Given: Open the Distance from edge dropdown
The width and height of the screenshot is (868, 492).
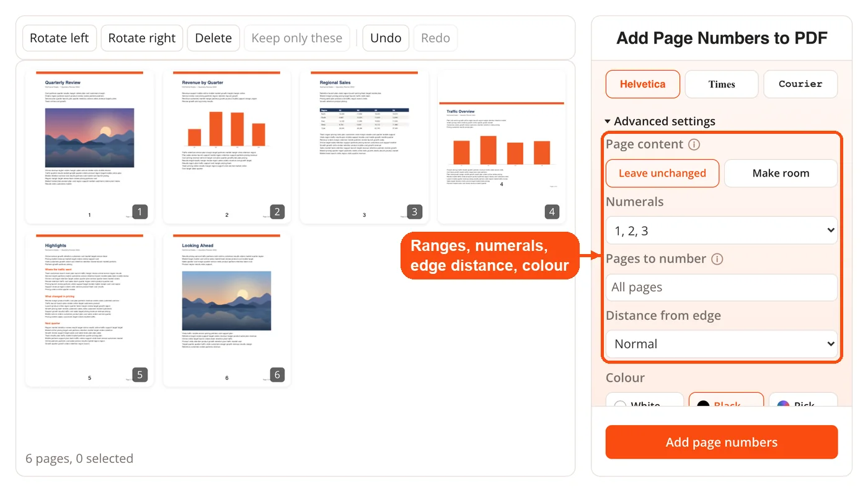Looking at the screenshot, I should coord(722,344).
